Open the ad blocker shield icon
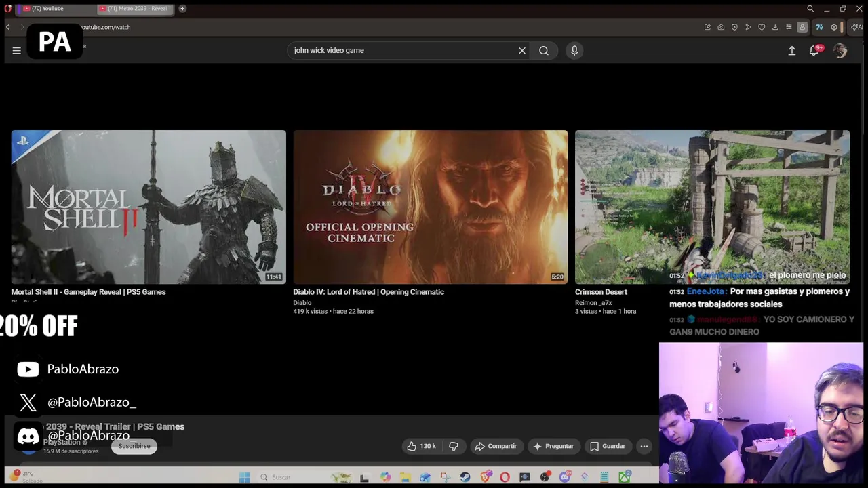 734,27
